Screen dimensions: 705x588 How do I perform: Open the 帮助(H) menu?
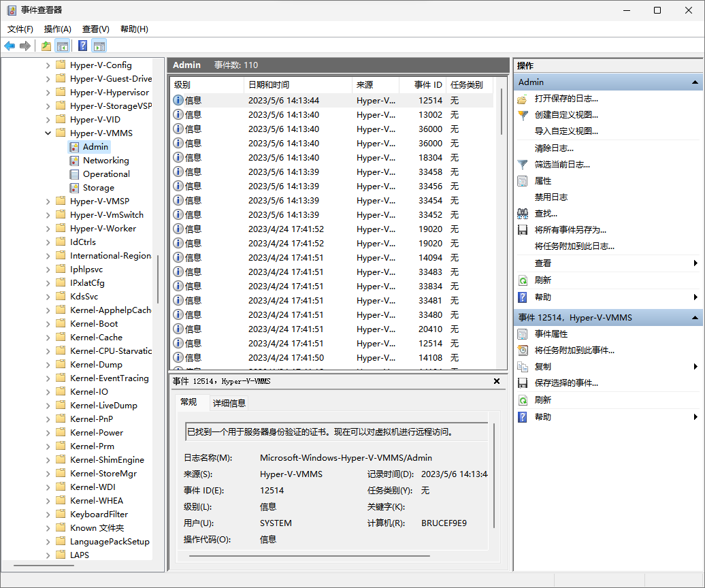(135, 29)
